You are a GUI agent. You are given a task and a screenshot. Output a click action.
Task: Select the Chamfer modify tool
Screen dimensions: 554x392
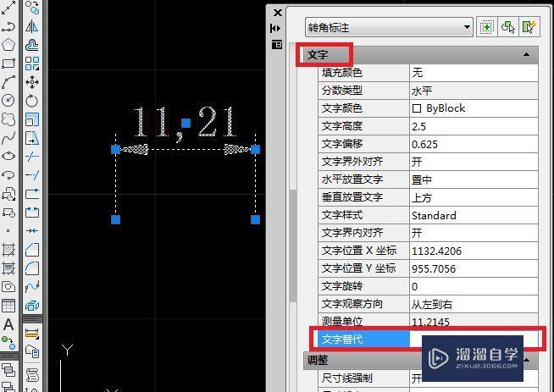click(x=32, y=250)
